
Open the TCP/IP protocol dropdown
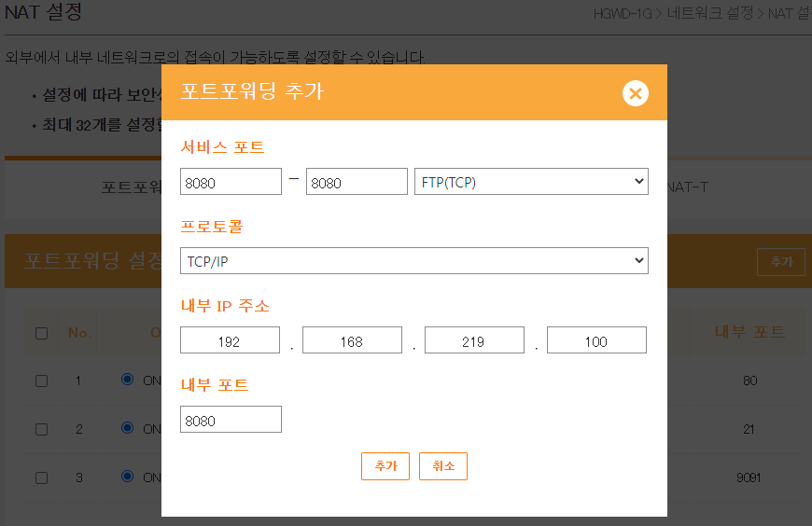pos(414,261)
